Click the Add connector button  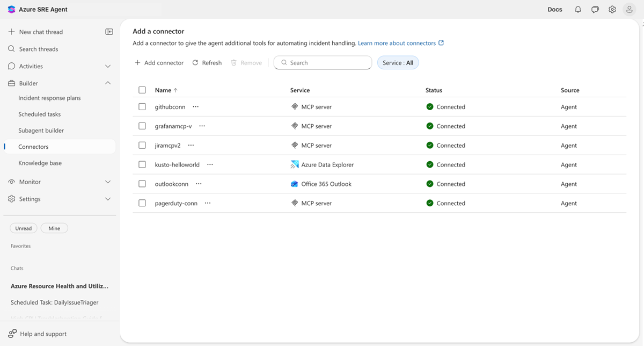tap(159, 63)
